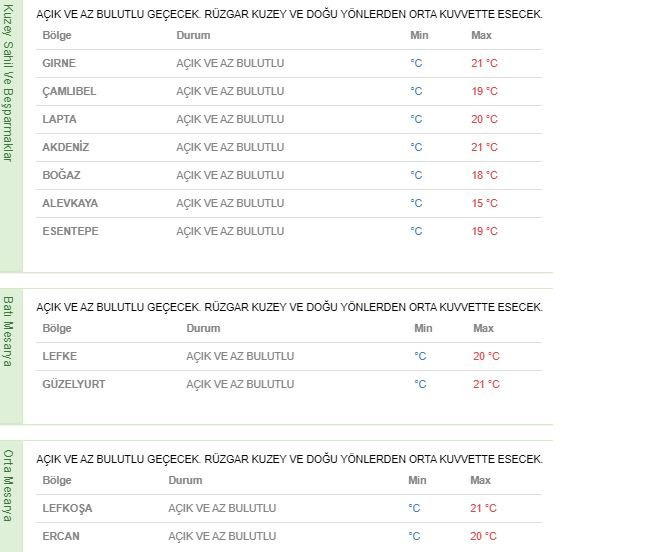The image size is (670, 552).
Task: Click the BOĞAZ region name
Action: [61, 175]
